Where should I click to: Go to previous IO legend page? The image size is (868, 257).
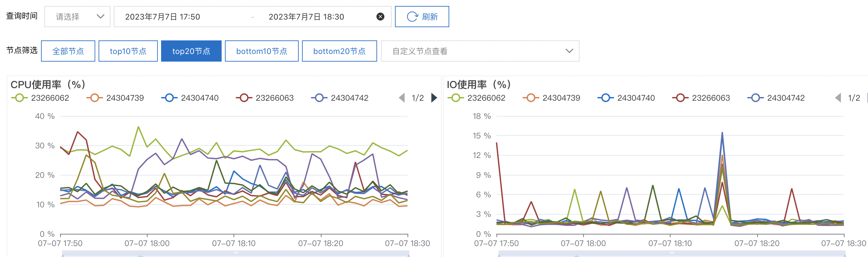coord(838,98)
